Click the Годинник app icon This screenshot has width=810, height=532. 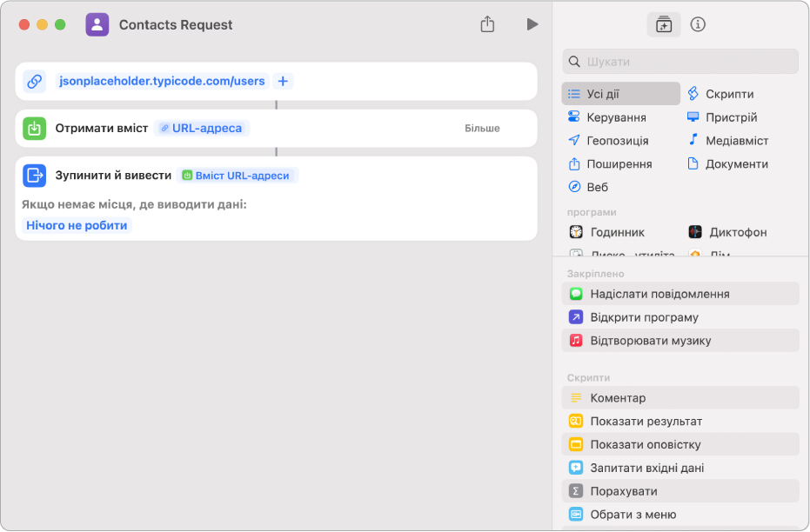576,232
